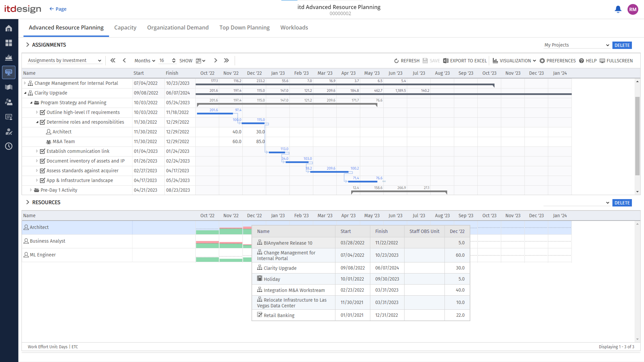The image size is (644, 362).
Task: Collapse the RESOURCES section chevron
Action: coord(28,202)
